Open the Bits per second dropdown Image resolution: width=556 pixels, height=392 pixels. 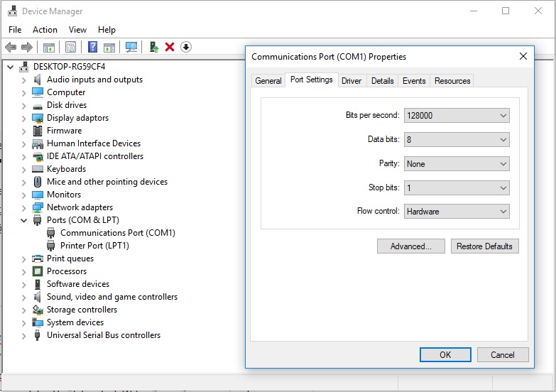(x=457, y=116)
